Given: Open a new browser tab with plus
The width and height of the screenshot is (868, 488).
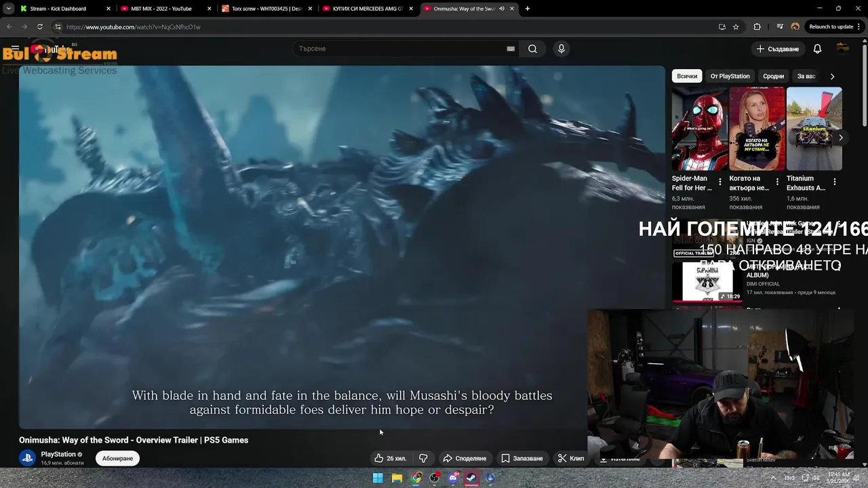Looking at the screenshot, I should point(528,9).
